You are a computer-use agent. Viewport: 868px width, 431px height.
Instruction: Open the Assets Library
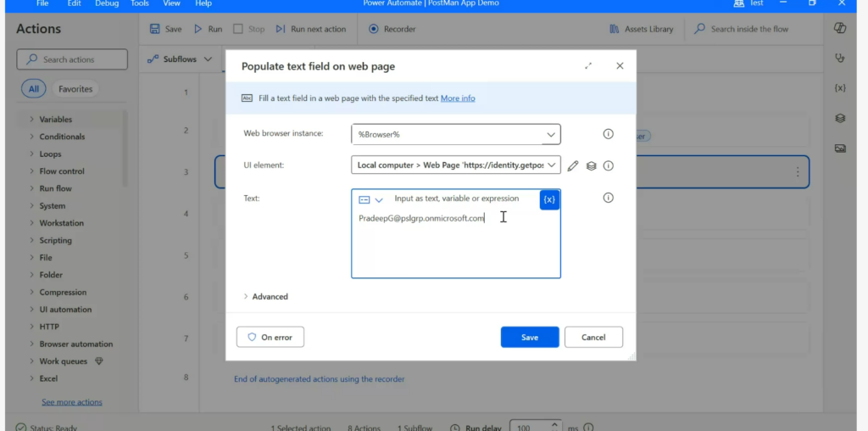[642, 29]
